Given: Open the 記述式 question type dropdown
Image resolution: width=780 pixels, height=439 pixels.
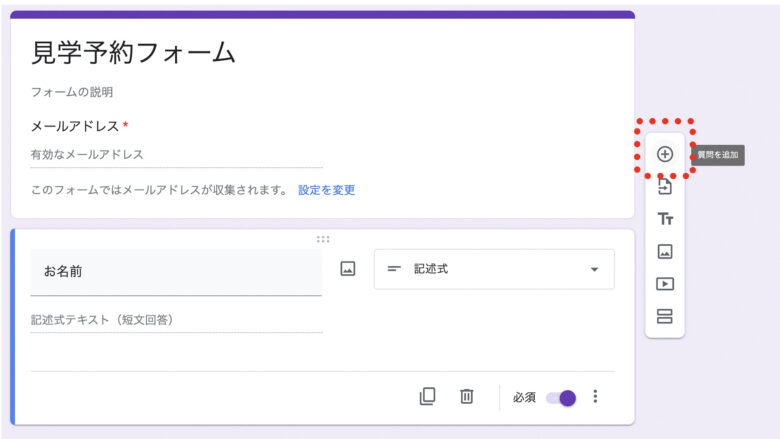Looking at the screenshot, I should tap(494, 269).
